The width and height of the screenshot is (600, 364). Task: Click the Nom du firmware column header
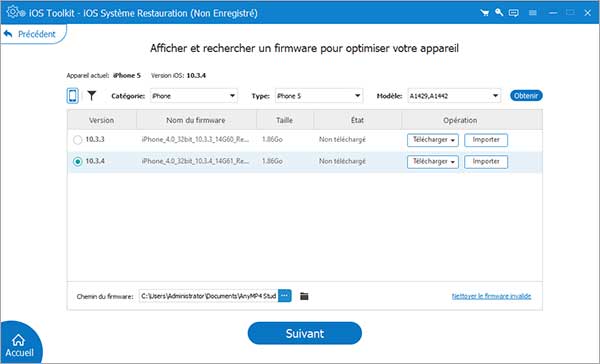pyautogui.click(x=196, y=120)
